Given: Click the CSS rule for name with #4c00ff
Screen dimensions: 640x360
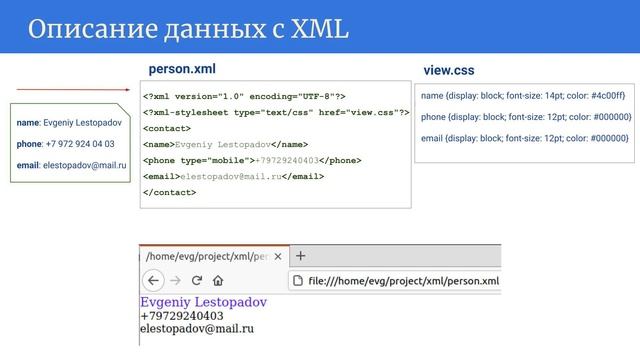Looking at the screenshot, I should (523, 96).
